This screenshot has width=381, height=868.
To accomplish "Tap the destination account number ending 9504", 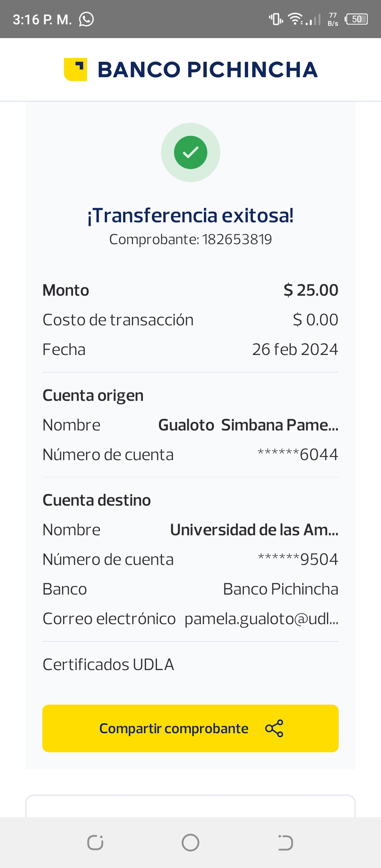I will coord(298,559).
